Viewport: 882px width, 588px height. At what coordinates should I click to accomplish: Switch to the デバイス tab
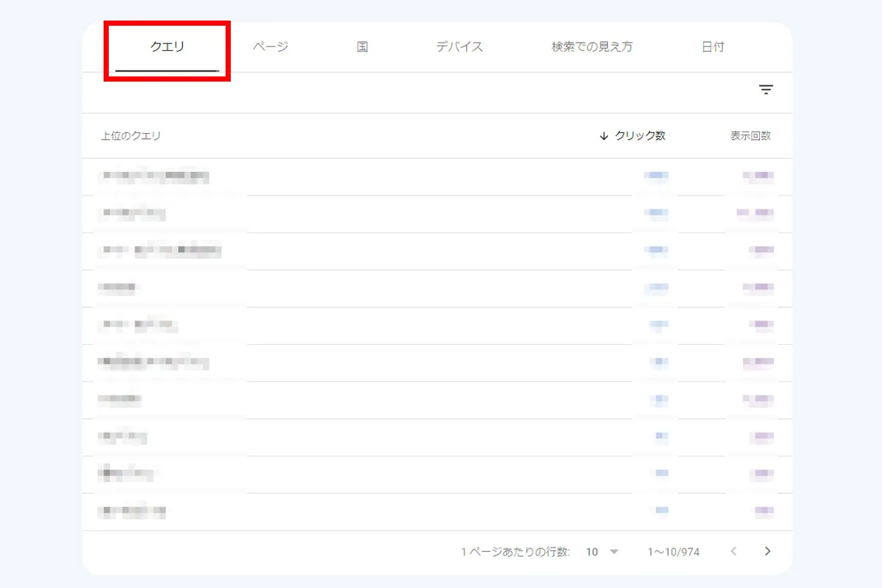[x=459, y=46]
